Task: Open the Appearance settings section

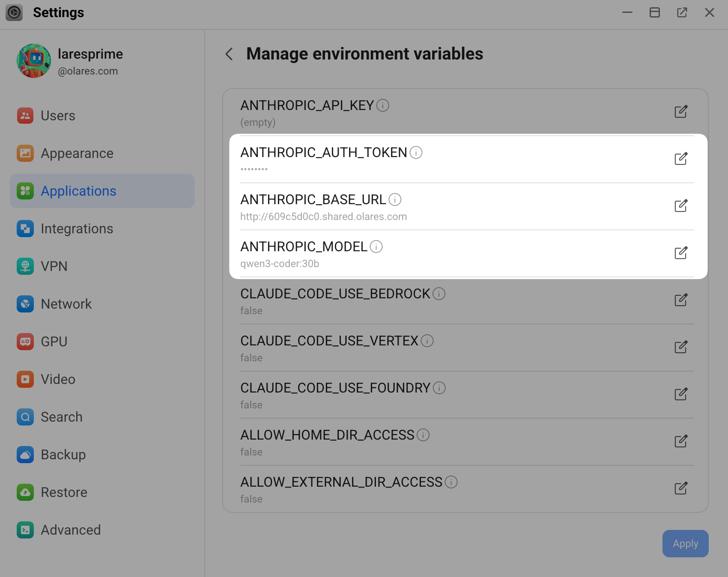Action: click(x=102, y=153)
